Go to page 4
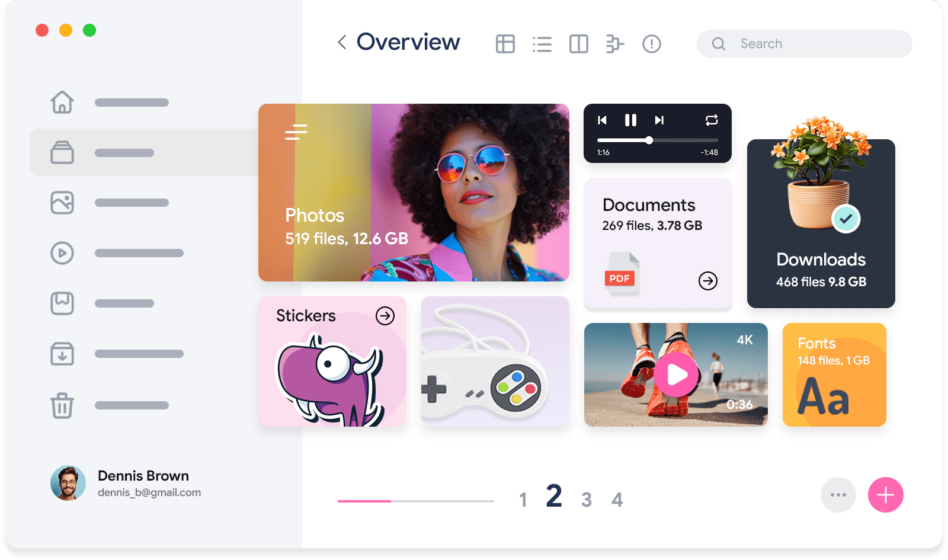The image size is (948, 560). pyautogui.click(x=617, y=500)
